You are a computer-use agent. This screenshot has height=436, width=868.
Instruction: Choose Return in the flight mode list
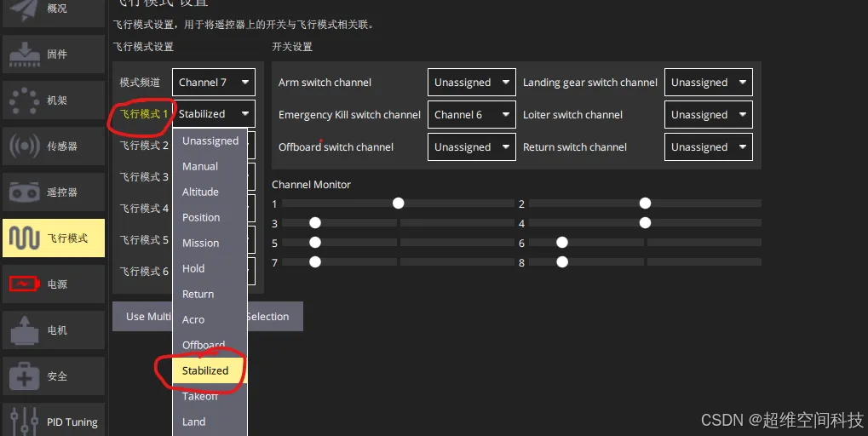210,294
